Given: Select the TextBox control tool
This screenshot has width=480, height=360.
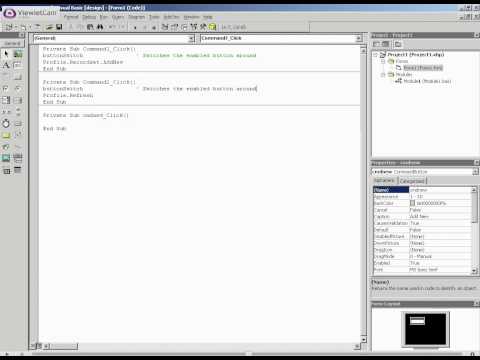Looking at the screenshot, I should [18, 65].
